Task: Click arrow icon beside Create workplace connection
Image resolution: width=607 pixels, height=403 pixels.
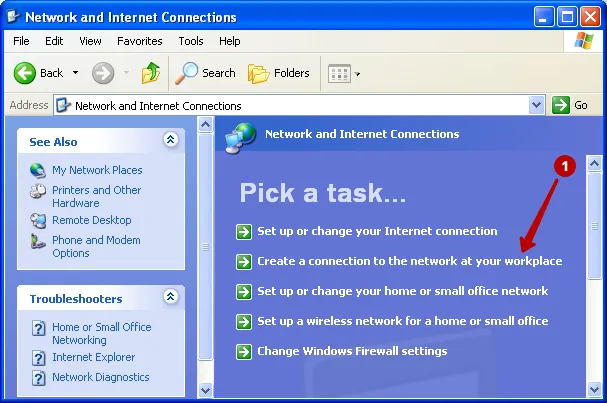Action: tap(244, 262)
